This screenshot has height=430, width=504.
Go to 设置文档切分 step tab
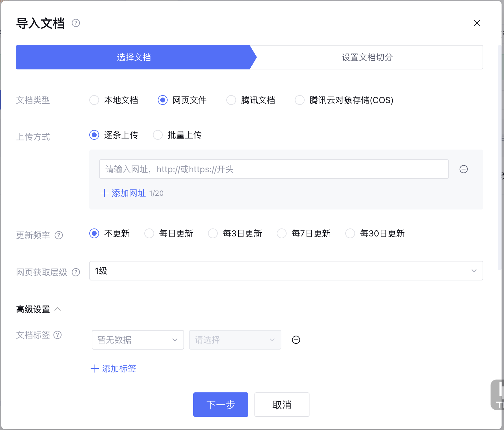tap(367, 57)
